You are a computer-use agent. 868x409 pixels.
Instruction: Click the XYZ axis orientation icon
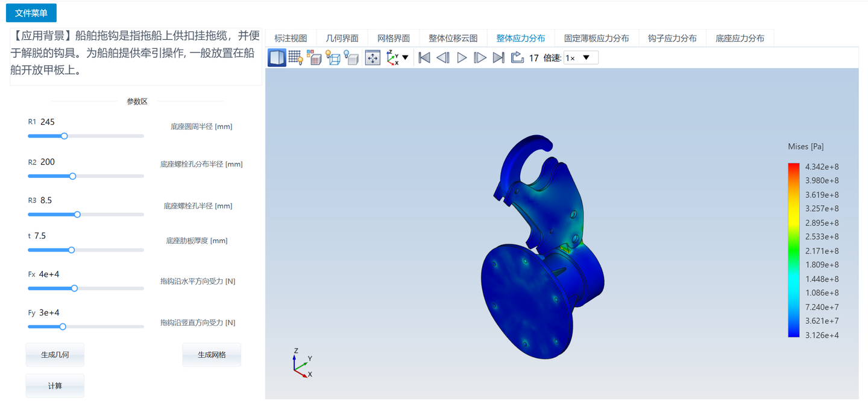pos(392,58)
